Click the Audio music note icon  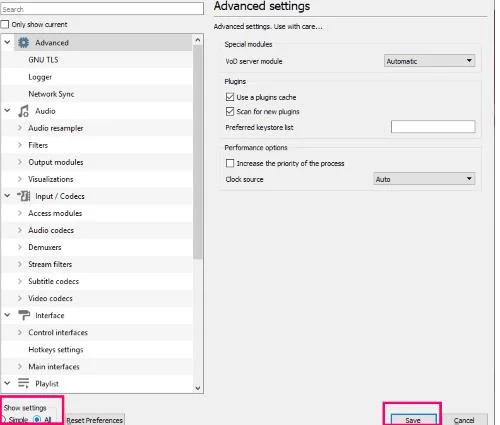(23, 111)
